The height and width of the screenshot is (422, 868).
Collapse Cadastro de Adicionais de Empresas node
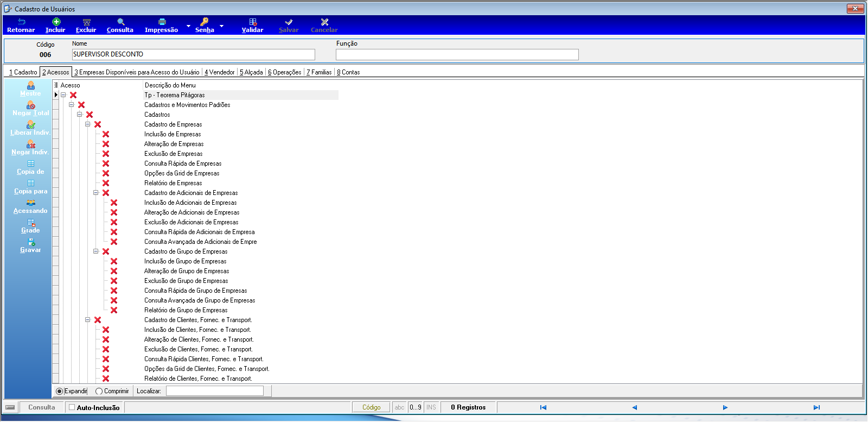[96, 193]
